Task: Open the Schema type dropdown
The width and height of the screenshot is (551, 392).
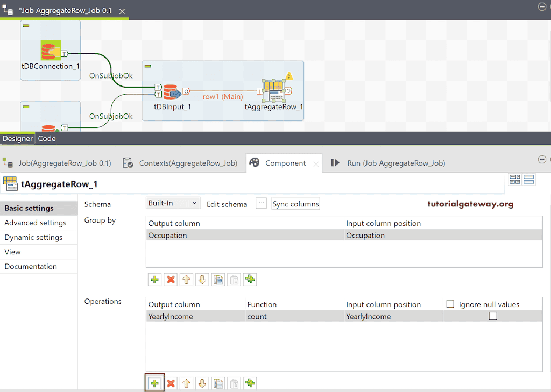Action: pos(172,203)
